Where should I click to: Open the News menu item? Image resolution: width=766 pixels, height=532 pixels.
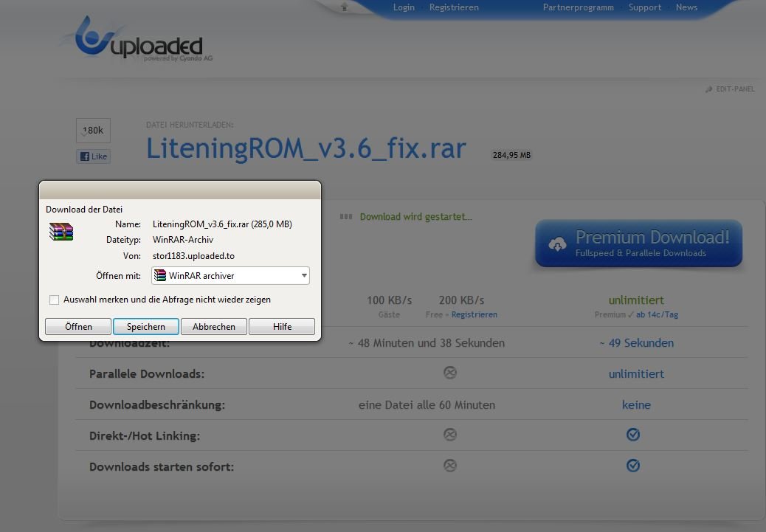click(686, 7)
